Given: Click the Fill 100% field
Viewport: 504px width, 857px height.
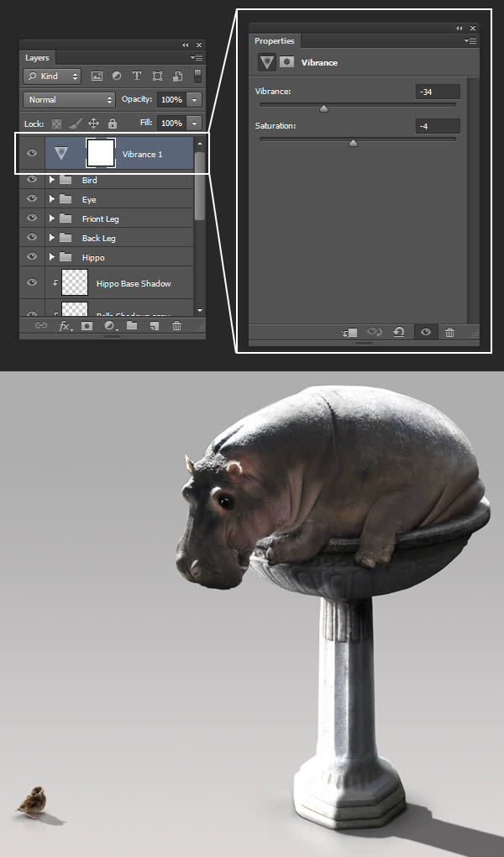Looking at the screenshot, I should (172, 123).
